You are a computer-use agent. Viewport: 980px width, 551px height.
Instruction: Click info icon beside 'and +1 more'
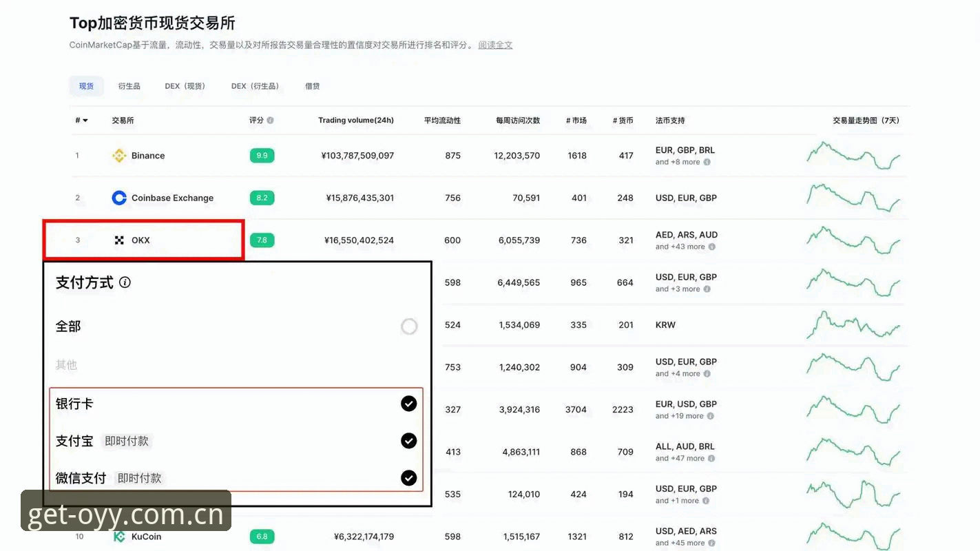tap(706, 501)
